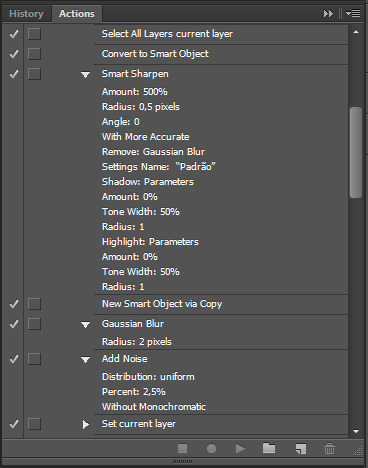
Task: Toggle checkmark for Set current layer step
Action: click(x=14, y=424)
